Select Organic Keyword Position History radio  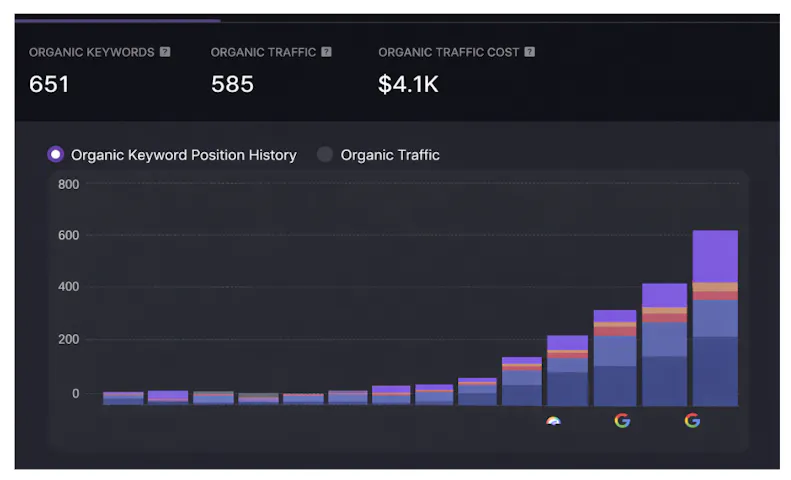pos(55,154)
